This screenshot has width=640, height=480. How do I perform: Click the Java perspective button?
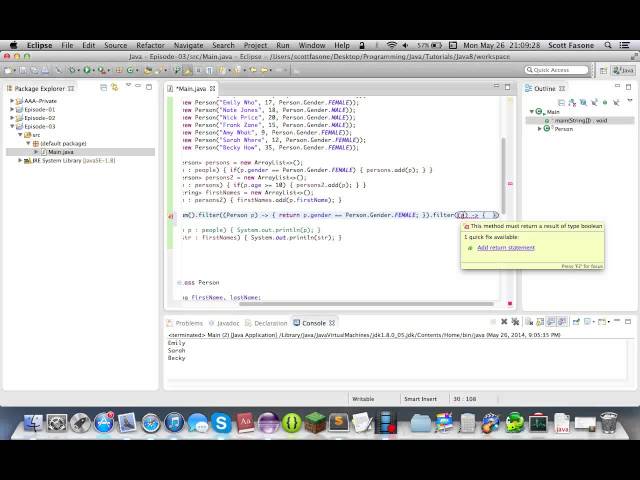pyautogui.click(x=624, y=70)
